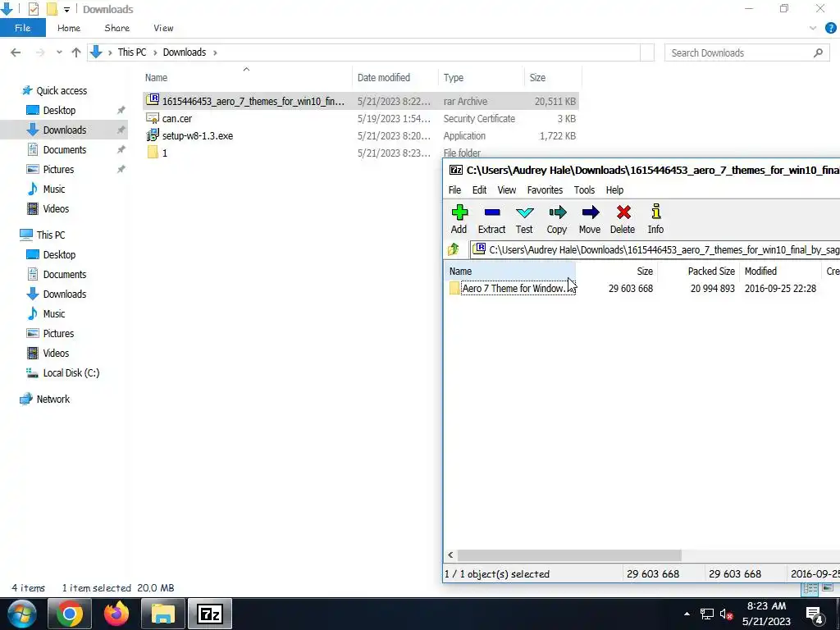Click This PC in the address breadcrumb
The width and height of the screenshot is (840, 630).
tap(132, 52)
